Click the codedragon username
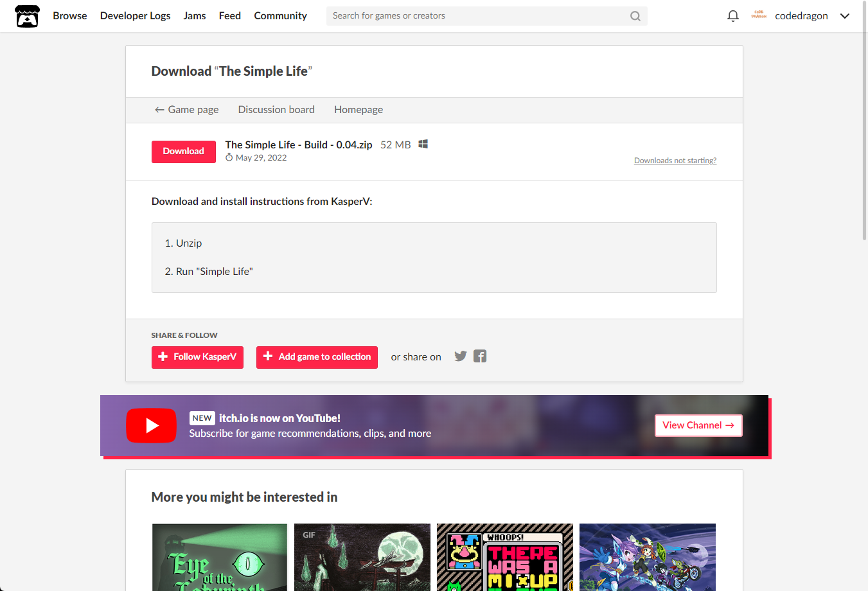 coord(801,16)
